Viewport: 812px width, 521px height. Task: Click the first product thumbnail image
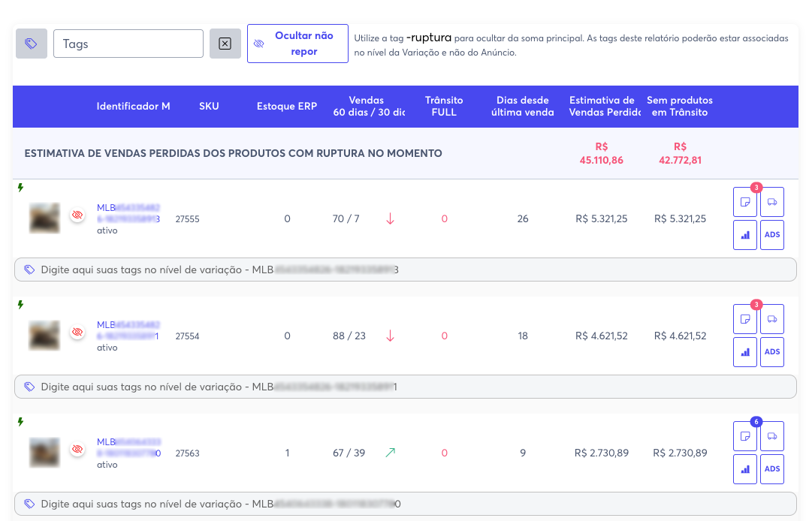point(44,218)
